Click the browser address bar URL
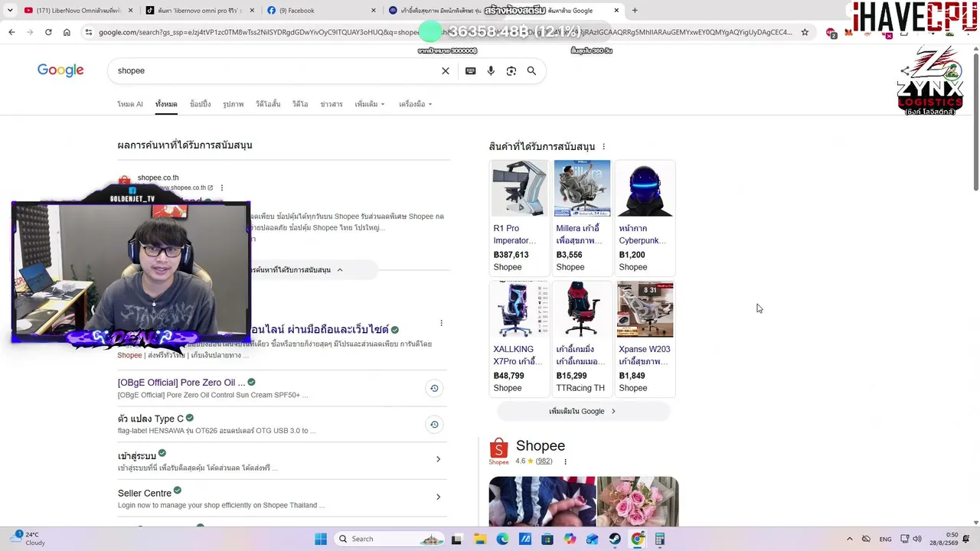 (x=444, y=32)
